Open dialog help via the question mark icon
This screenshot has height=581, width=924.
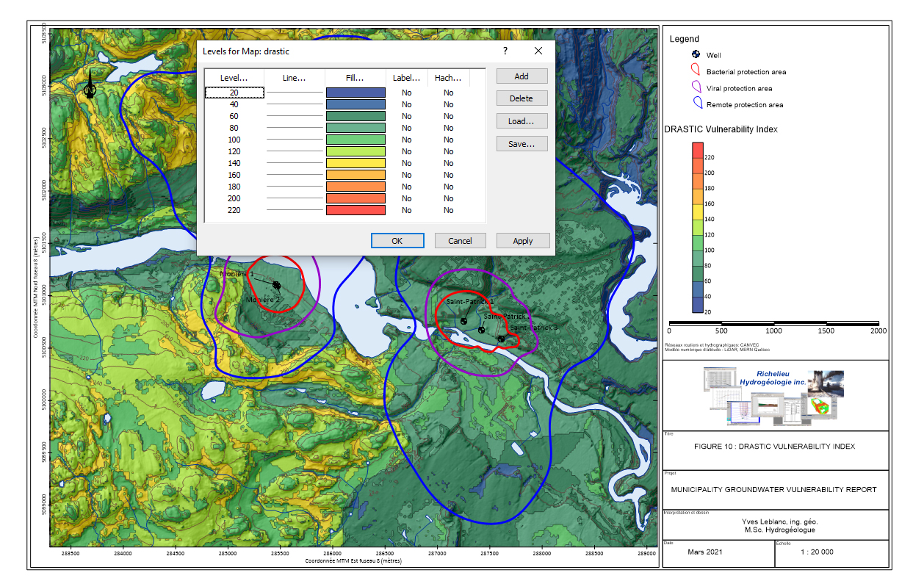click(505, 51)
